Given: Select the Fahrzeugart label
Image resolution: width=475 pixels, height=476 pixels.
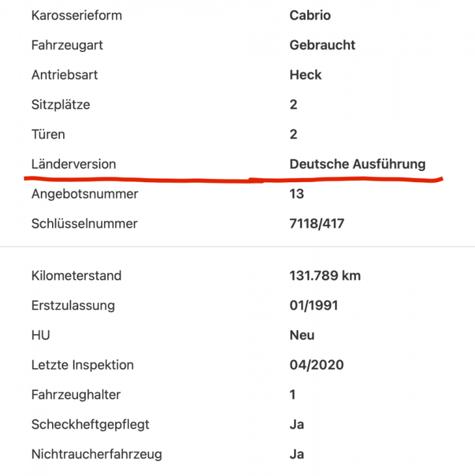Looking at the screenshot, I should click(67, 45).
